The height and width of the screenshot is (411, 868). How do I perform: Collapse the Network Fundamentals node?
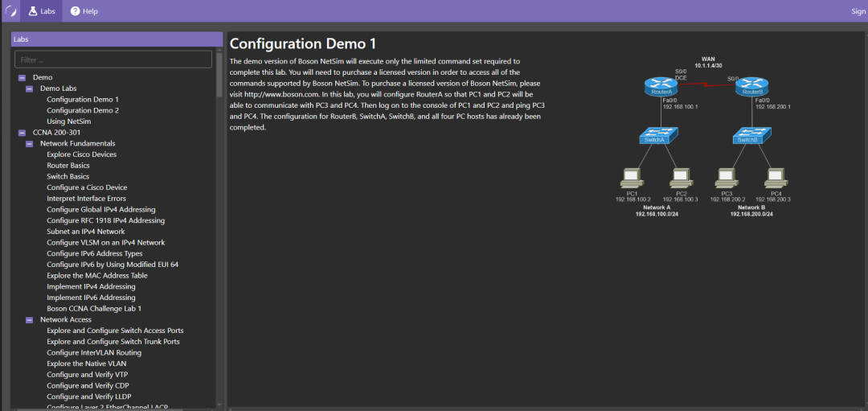click(x=30, y=143)
